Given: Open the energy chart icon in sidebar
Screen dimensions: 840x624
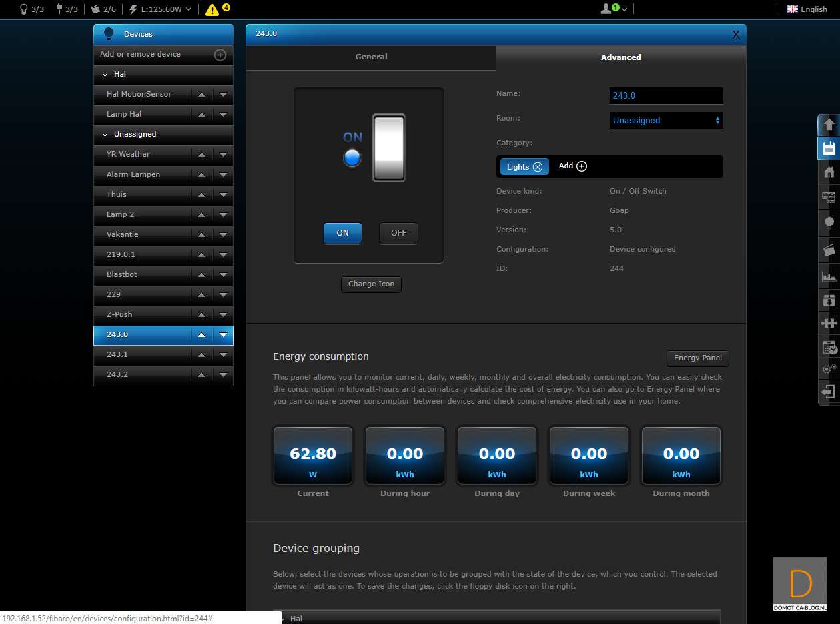Looking at the screenshot, I should click(829, 276).
